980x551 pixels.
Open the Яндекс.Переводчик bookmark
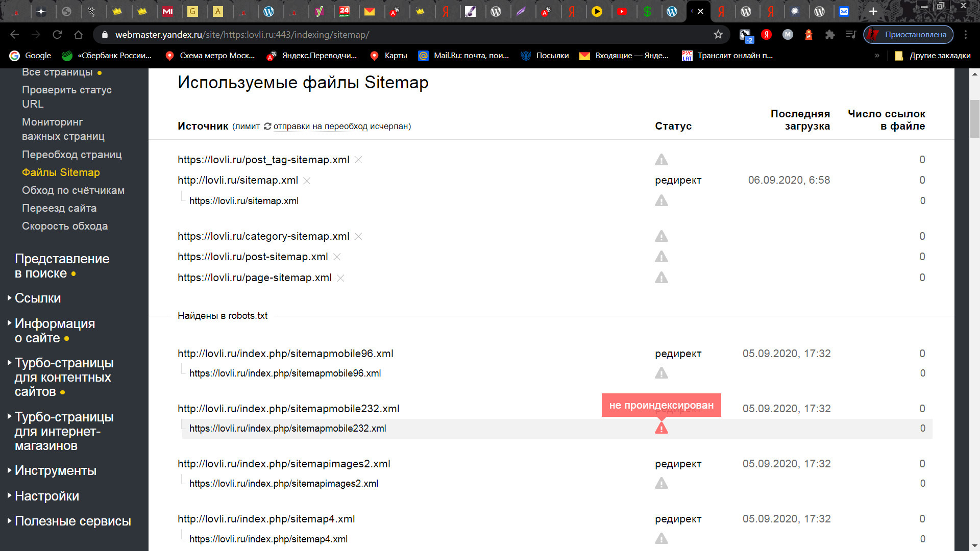click(x=312, y=56)
